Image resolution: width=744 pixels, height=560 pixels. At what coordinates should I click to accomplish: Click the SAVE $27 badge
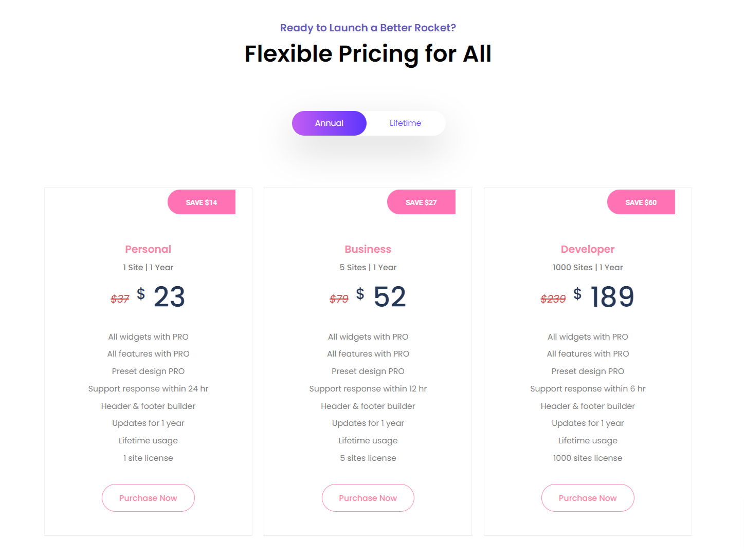[x=421, y=202]
